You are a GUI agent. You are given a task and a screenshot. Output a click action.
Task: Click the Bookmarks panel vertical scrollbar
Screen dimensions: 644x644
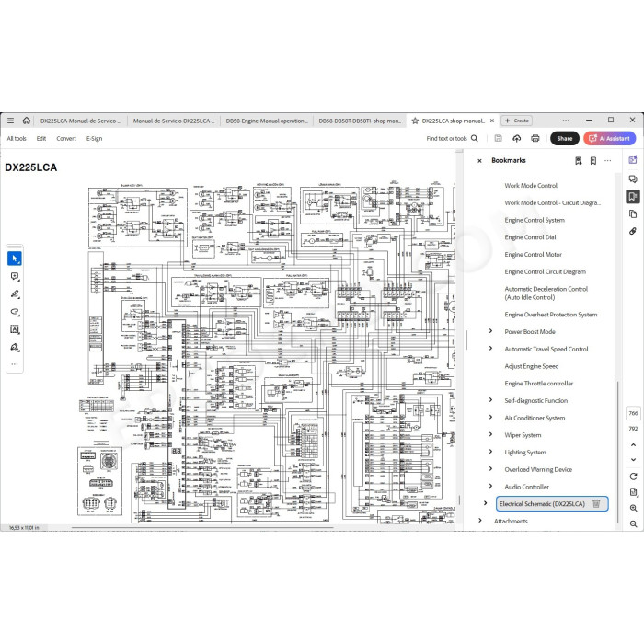617,452
